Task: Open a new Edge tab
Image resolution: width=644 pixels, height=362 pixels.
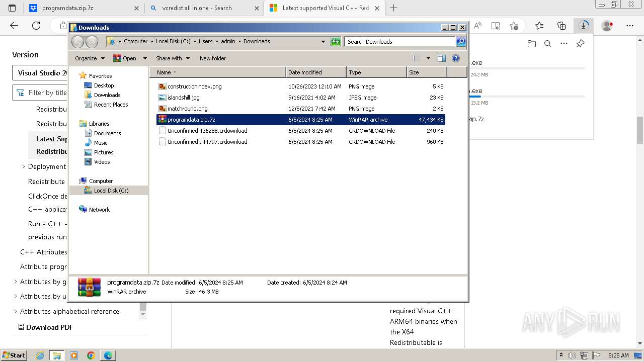Action: coord(394,8)
